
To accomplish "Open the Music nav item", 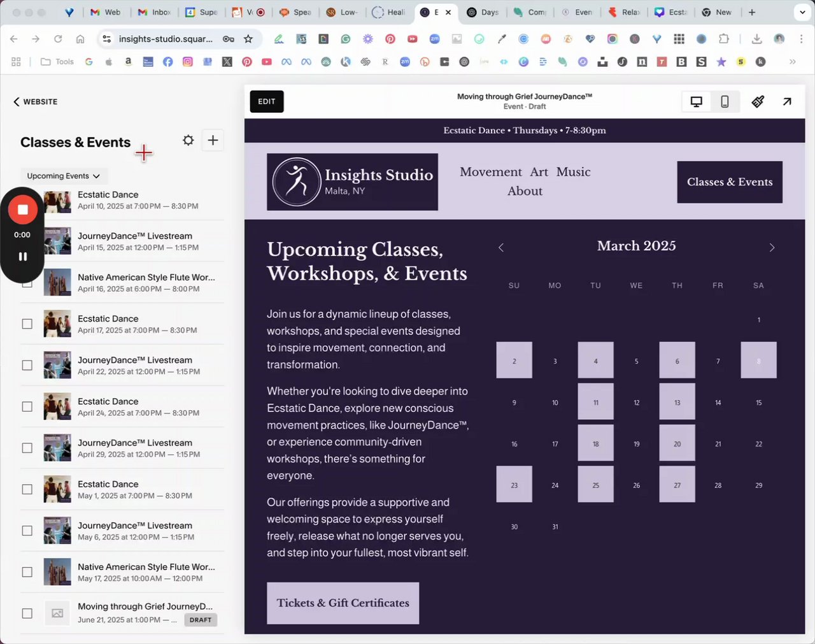I will (573, 172).
